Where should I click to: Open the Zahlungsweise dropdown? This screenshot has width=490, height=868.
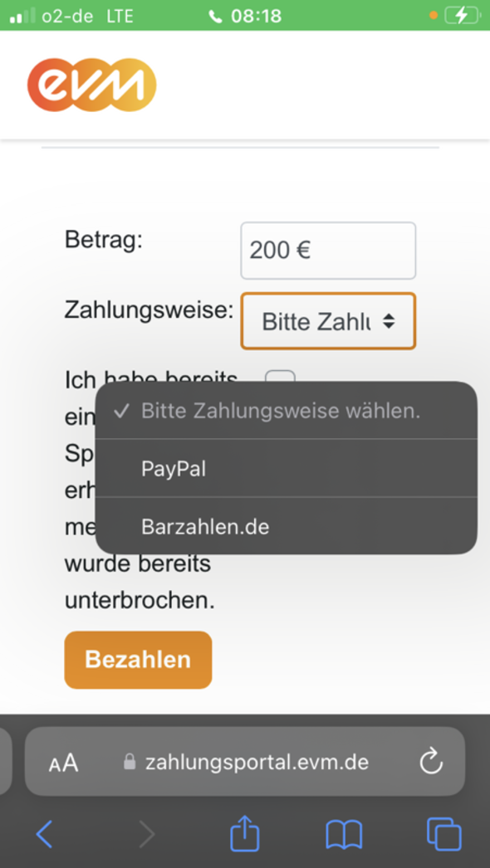327,321
